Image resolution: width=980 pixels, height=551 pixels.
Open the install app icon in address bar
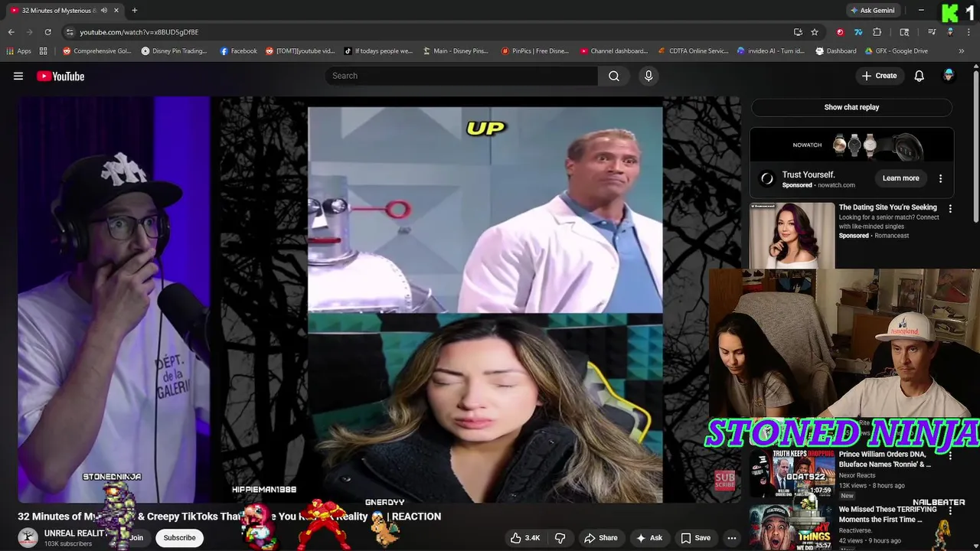(x=798, y=32)
